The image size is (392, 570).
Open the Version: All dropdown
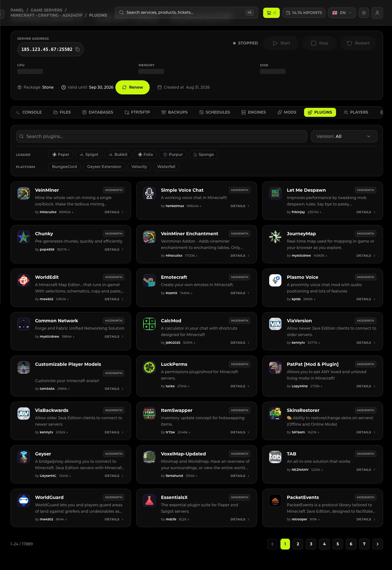tap(344, 136)
